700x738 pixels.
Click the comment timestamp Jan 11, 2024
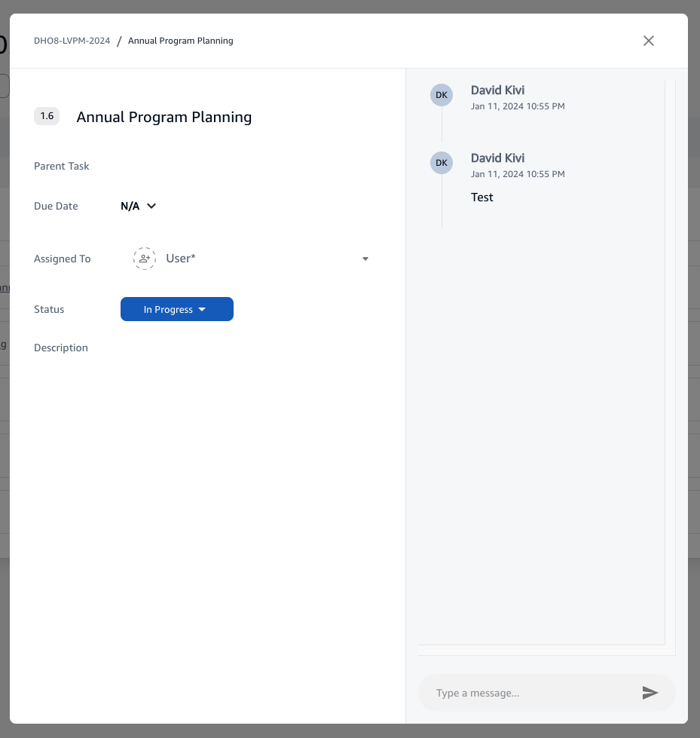(518, 106)
